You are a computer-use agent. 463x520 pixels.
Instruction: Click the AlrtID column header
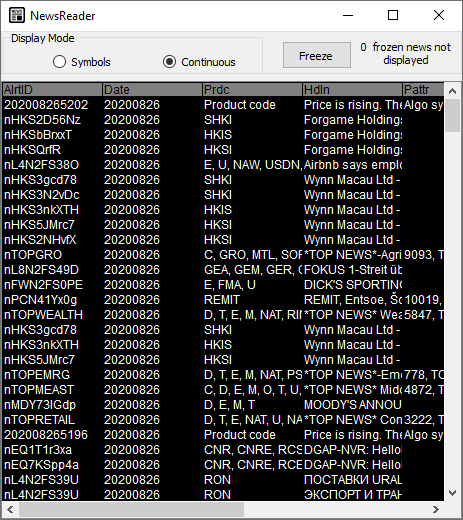52,90
